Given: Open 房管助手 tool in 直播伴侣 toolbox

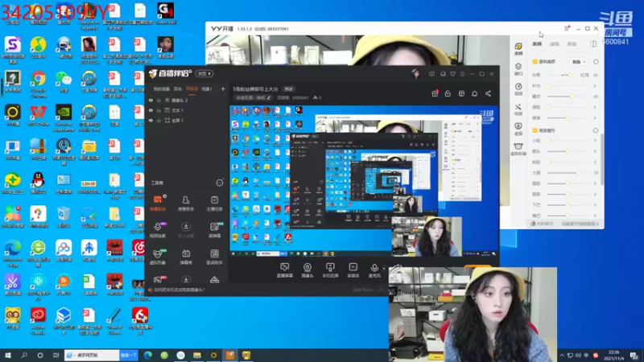Looking at the screenshot, I should pos(186,204).
